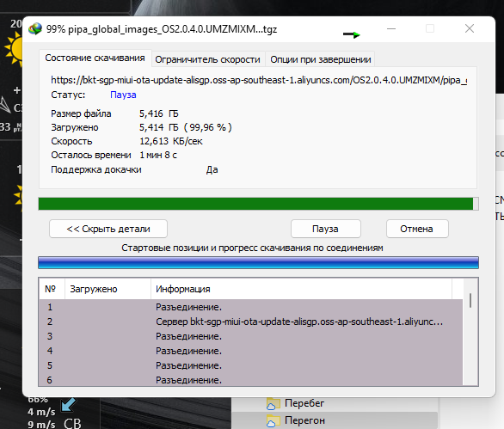
Task: Click the Перегон folder icon
Action: [x=273, y=421]
